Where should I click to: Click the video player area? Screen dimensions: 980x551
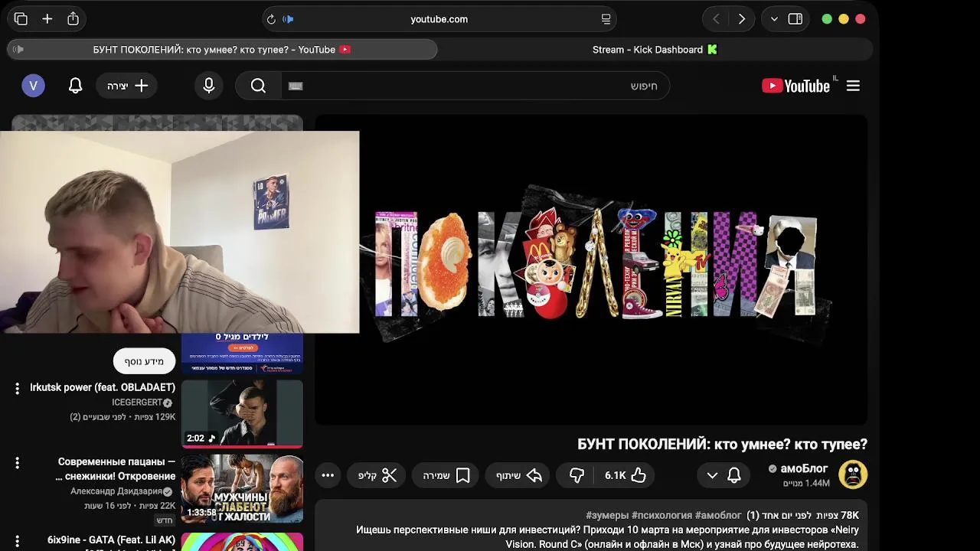591,270
